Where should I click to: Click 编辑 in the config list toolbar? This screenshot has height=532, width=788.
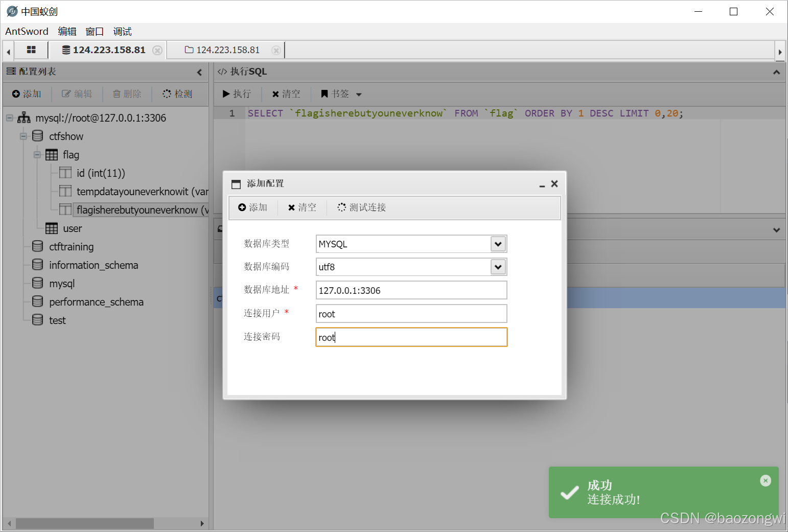click(x=77, y=94)
